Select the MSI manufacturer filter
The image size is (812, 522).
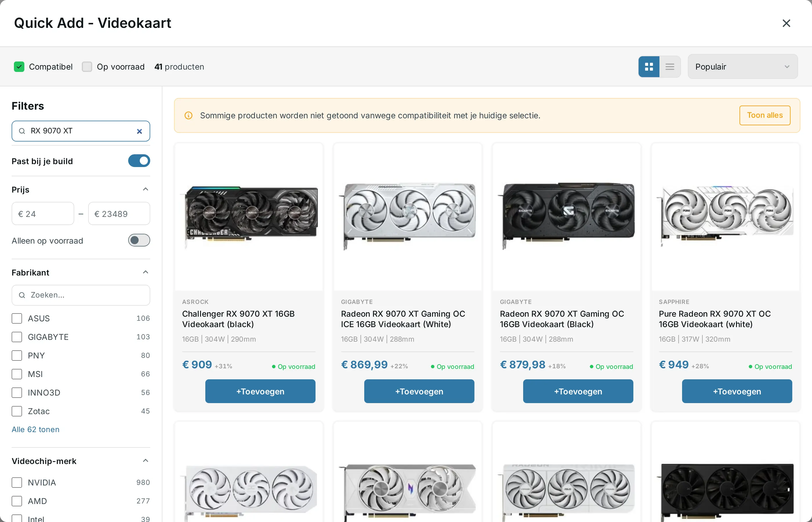17,374
